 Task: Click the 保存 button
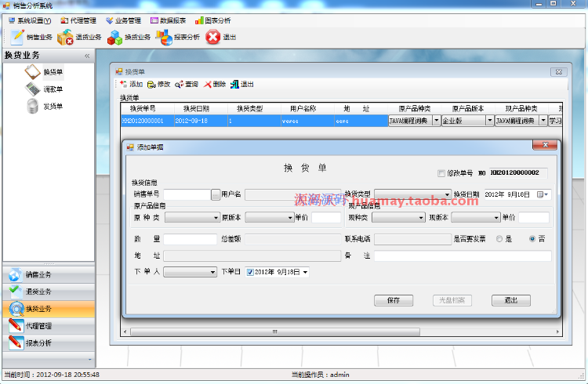coord(394,300)
